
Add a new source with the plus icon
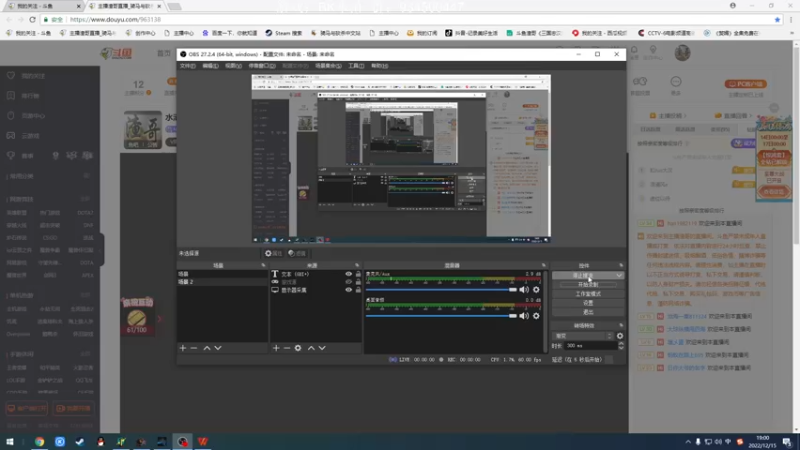pyautogui.click(x=276, y=348)
